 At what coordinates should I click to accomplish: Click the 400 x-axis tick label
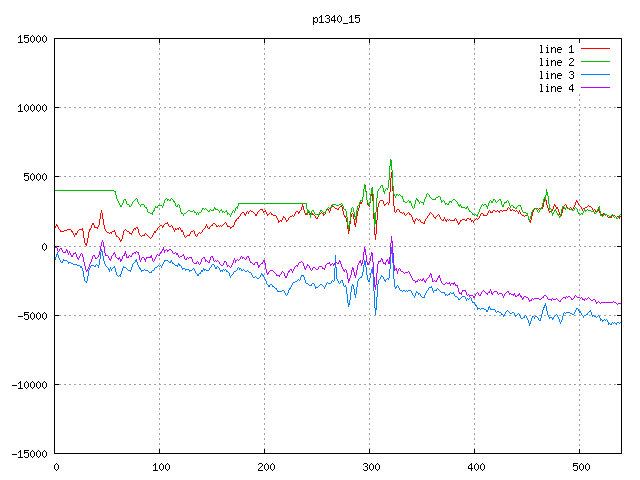[x=474, y=467]
